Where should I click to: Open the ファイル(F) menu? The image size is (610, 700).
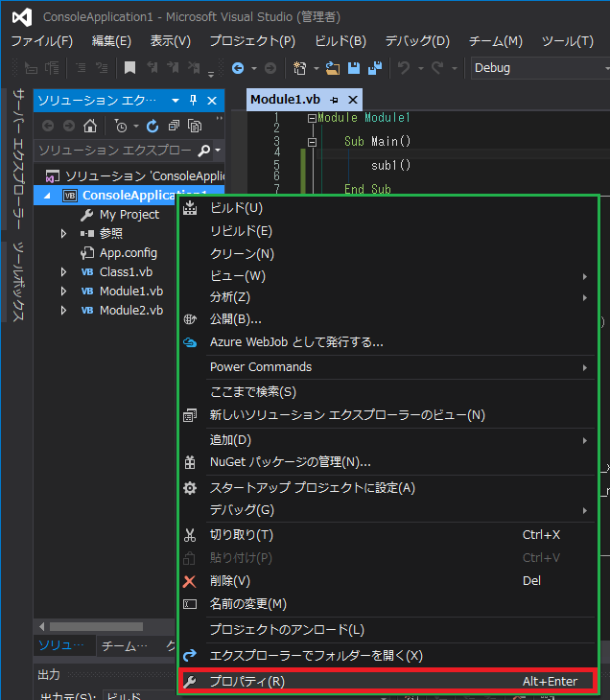[x=41, y=41]
